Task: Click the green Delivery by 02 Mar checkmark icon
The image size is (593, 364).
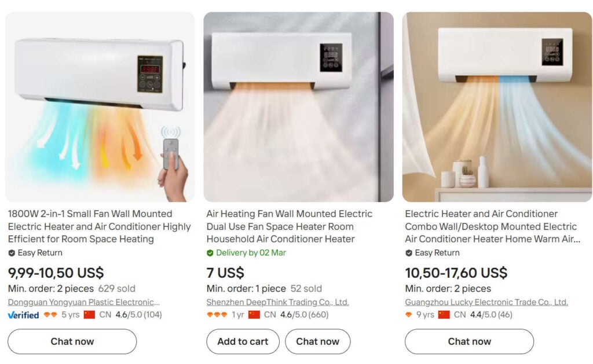Action: click(210, 253)
